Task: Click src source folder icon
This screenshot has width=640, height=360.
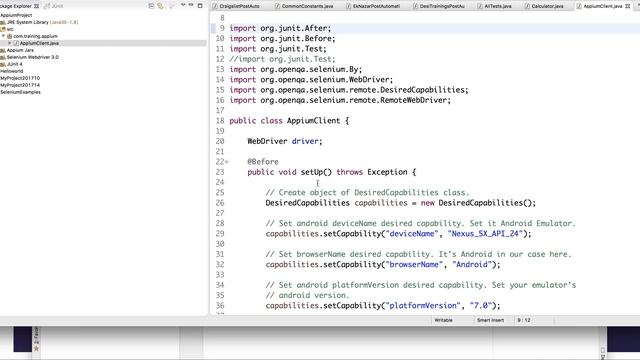Action: 3,29
